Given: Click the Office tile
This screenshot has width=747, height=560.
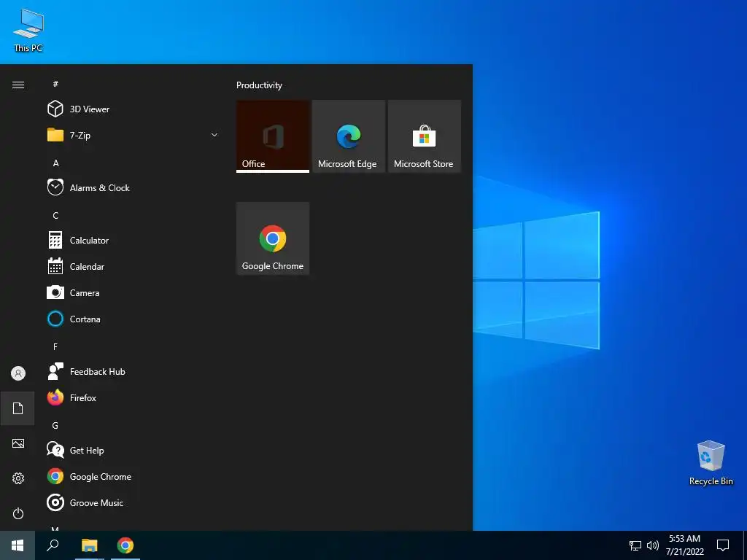Looking at the screenshot, I should click(x=273, y=136).
